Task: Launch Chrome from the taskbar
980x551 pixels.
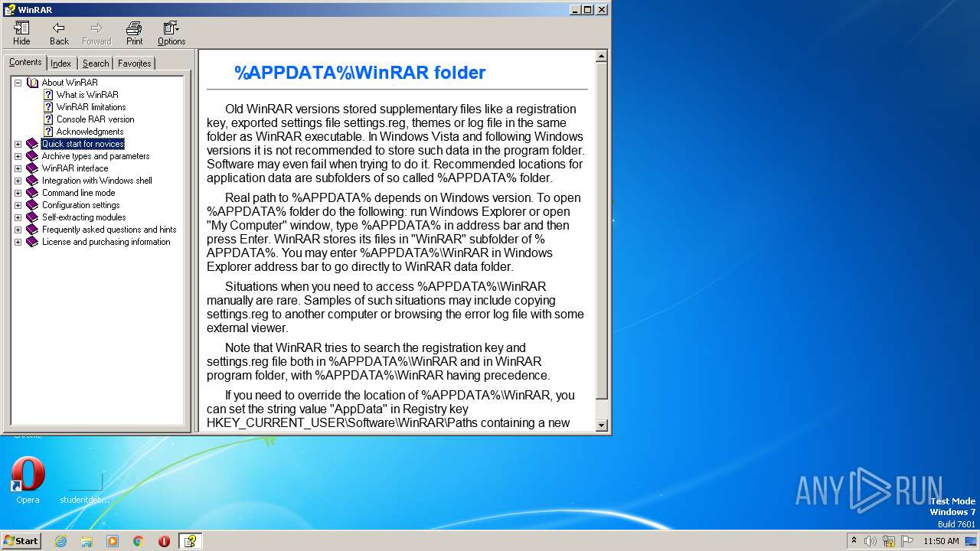Action: tap(139, 541)
